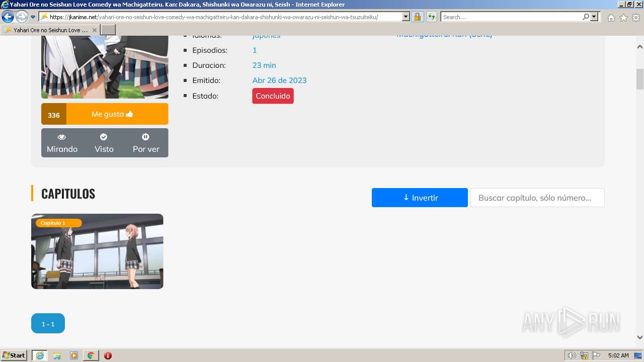
Task: Open File Explorer folder taskbar icon
Action: coord(57,355)
